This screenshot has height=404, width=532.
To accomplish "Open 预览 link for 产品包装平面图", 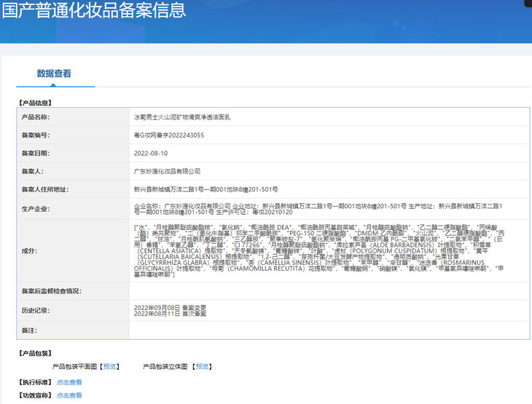I will (109, 366).
